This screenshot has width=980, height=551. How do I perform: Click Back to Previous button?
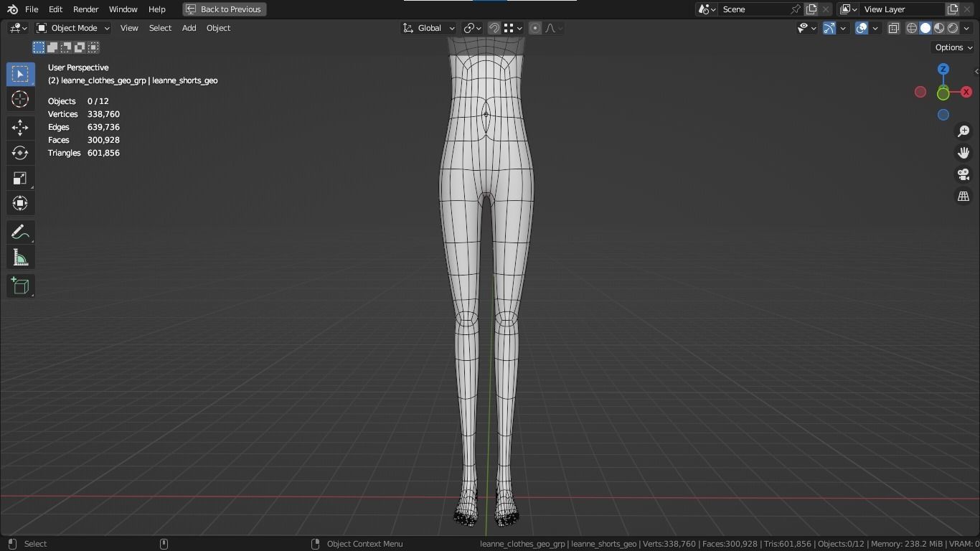(x=225, y=9)
